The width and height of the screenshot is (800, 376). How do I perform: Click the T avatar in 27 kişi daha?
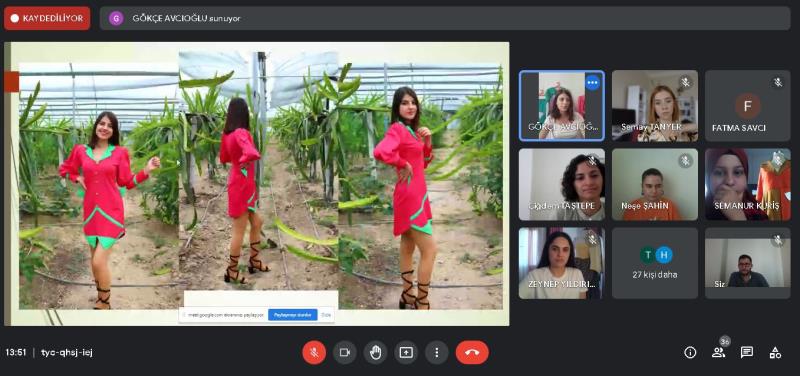(x=648, y=255)
